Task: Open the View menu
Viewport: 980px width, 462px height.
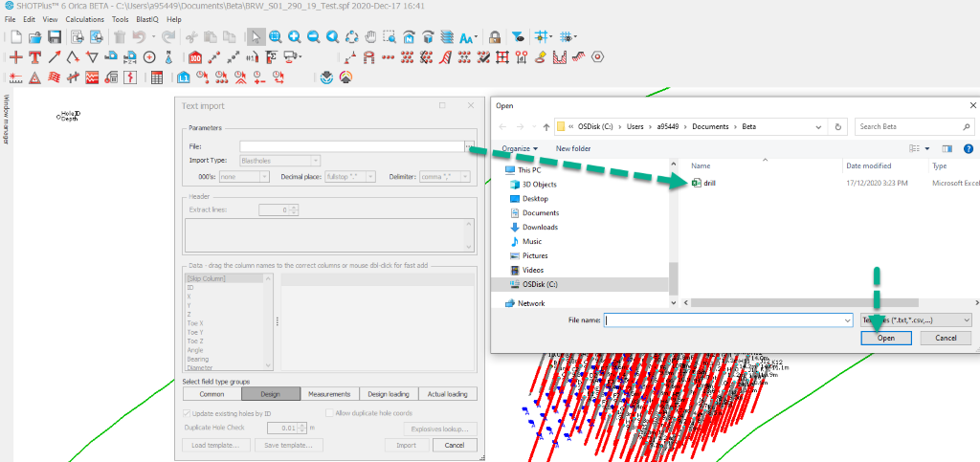Action: coord(50,19)
